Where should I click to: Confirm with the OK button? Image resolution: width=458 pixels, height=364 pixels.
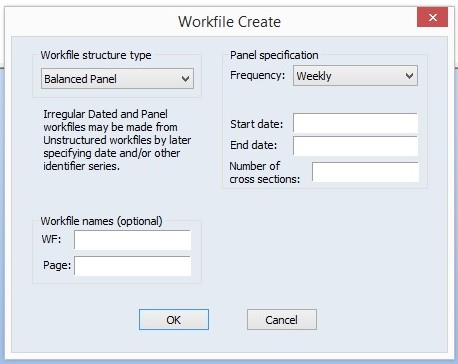coord(174,320)
